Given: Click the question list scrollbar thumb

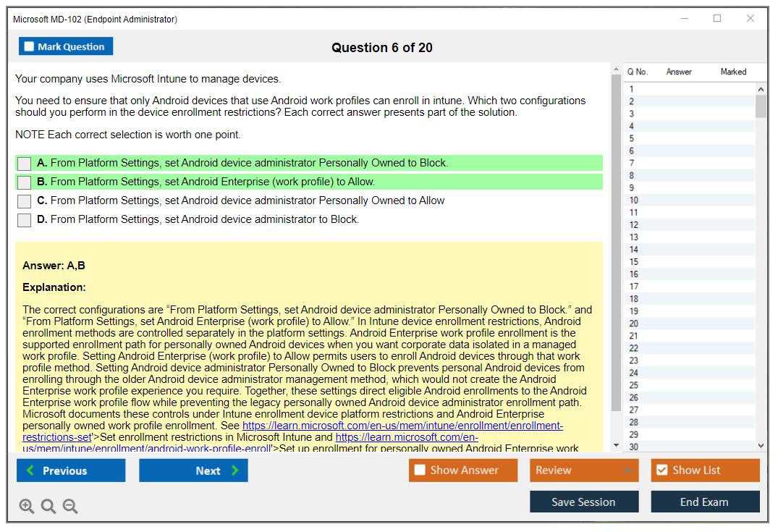Looking at the screenshot, I should pos(761,106).
